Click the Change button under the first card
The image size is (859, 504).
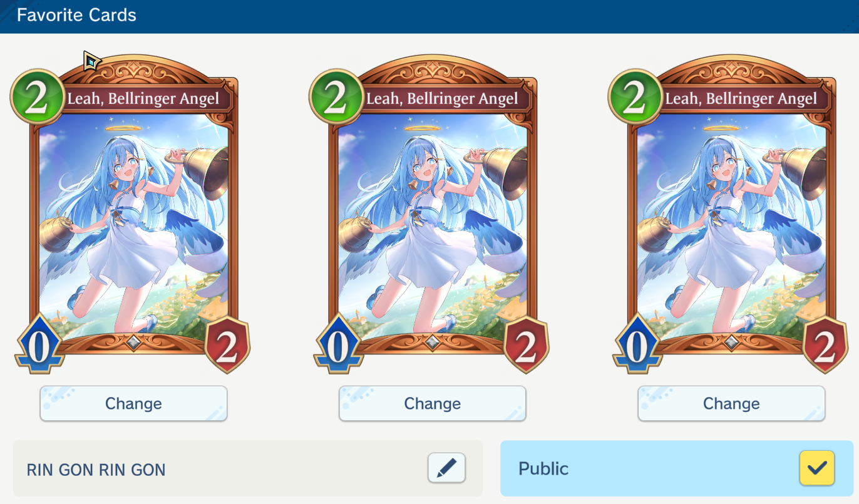[133, 404]
